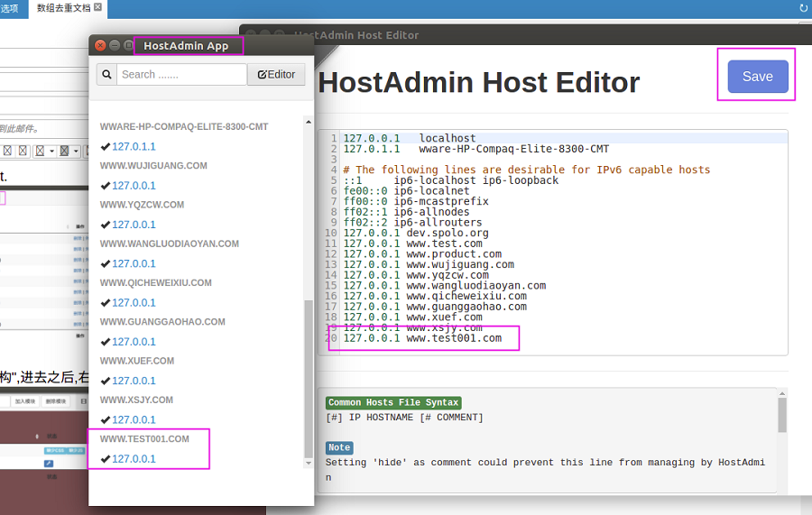Click the WWW.GUANGGAOHAO.COM host heading
812x515 pixels.
click(162, 322)
